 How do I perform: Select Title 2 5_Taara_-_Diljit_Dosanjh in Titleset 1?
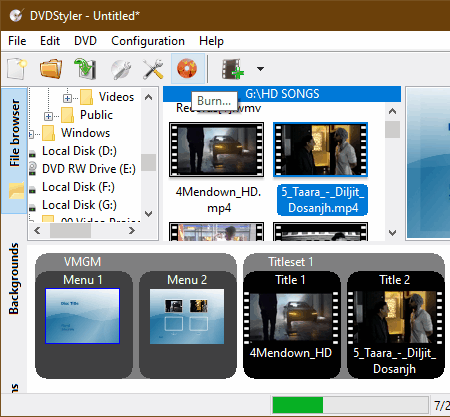click(395, 325)
